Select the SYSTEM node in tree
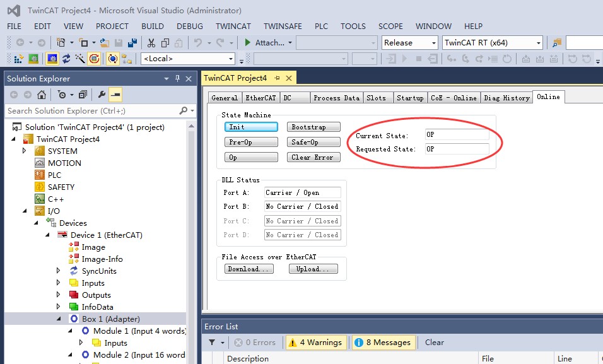The image size is (603, 364). tap(62, 151)
